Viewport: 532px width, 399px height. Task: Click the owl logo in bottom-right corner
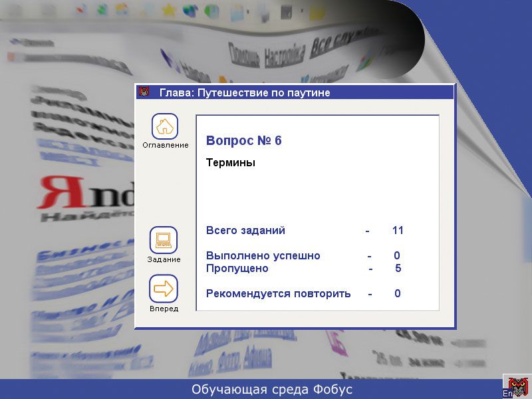517,384
